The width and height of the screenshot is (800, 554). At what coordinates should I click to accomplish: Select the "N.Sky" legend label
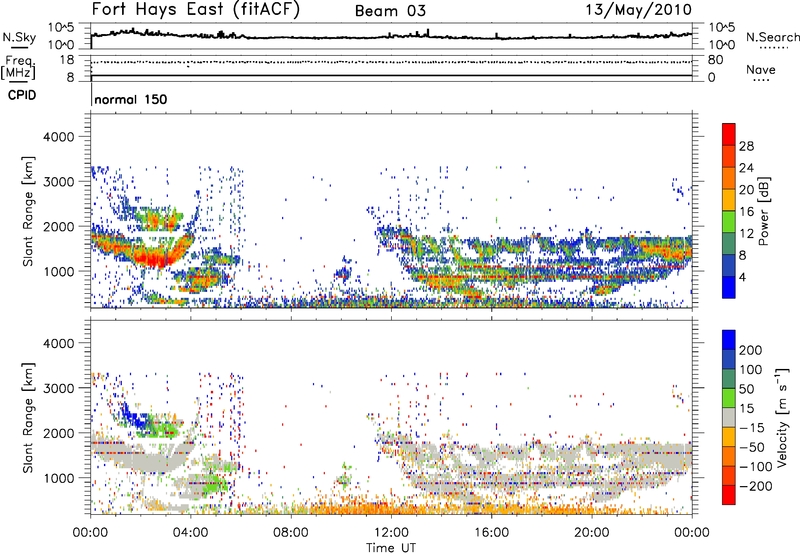coord(19,37)
